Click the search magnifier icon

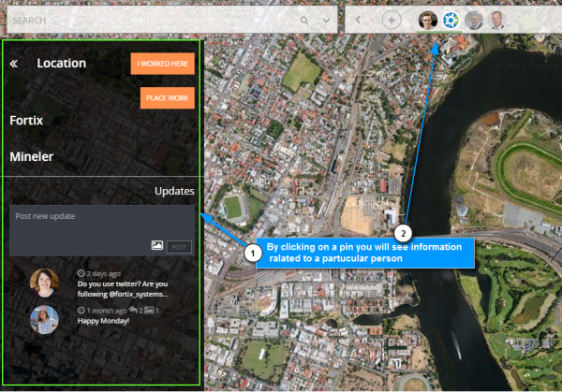point(304,20)
